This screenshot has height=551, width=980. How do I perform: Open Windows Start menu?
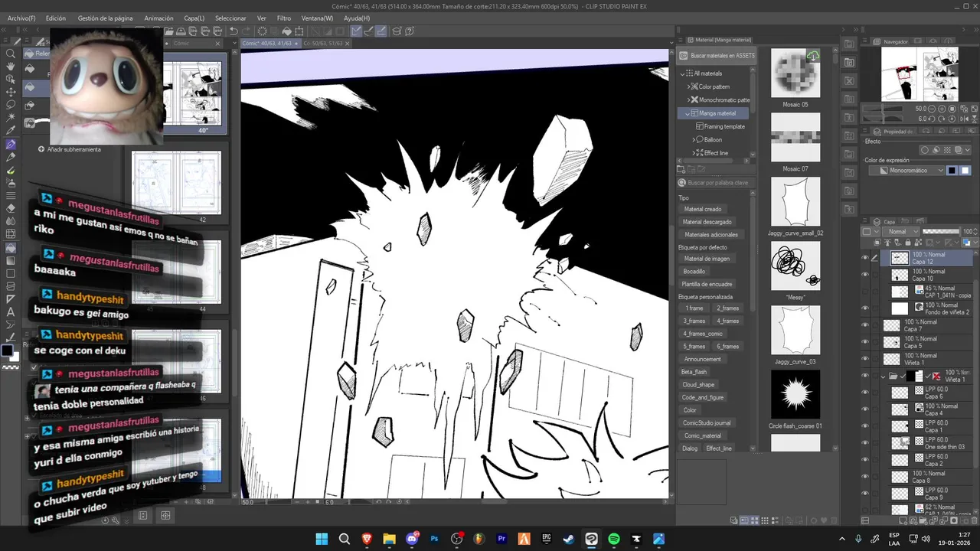coord(322,539)
